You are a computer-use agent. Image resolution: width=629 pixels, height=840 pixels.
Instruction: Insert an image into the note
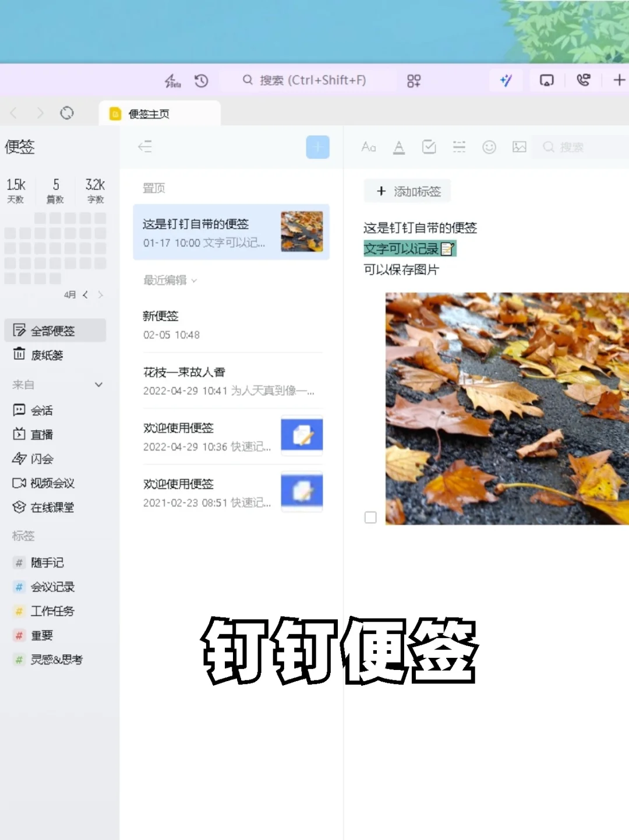click(x=519, y=147)
